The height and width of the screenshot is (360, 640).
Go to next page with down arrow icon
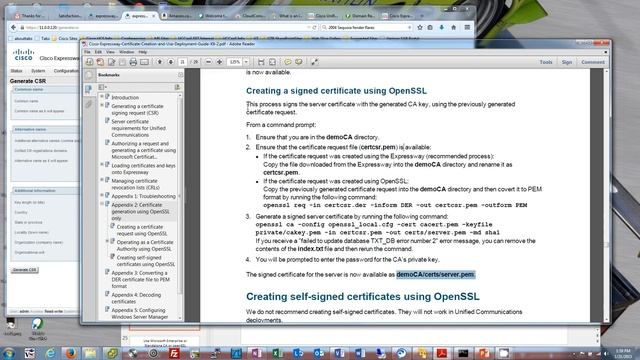[x=171, y=62]
